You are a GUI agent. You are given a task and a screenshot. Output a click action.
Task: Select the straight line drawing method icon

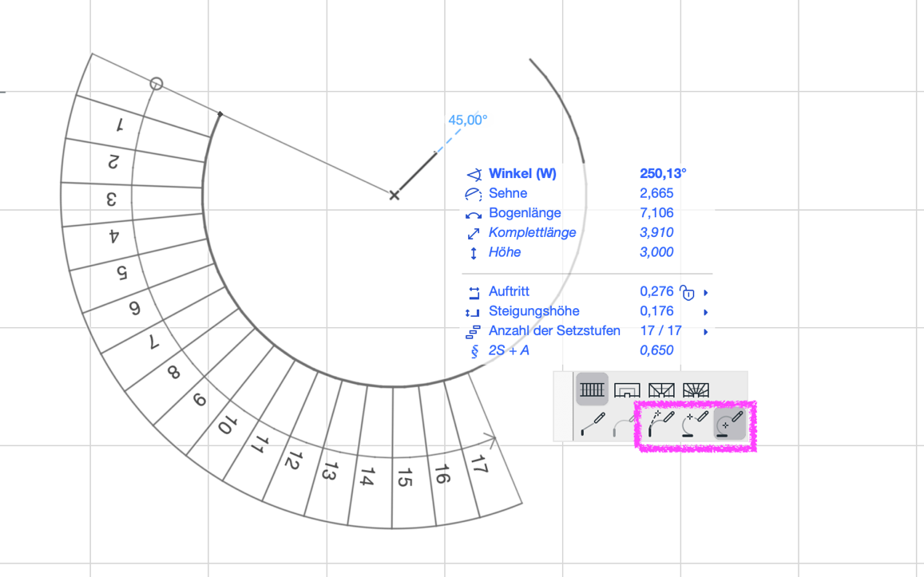[x=593, y=424]
